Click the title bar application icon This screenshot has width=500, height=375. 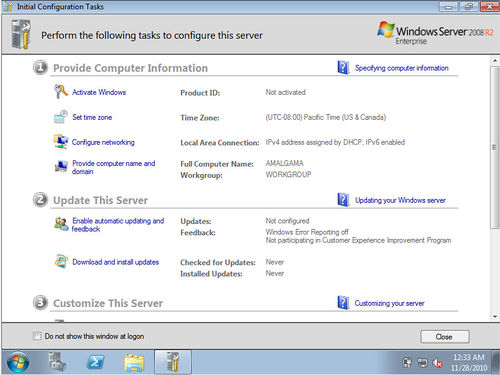point(7,6)
